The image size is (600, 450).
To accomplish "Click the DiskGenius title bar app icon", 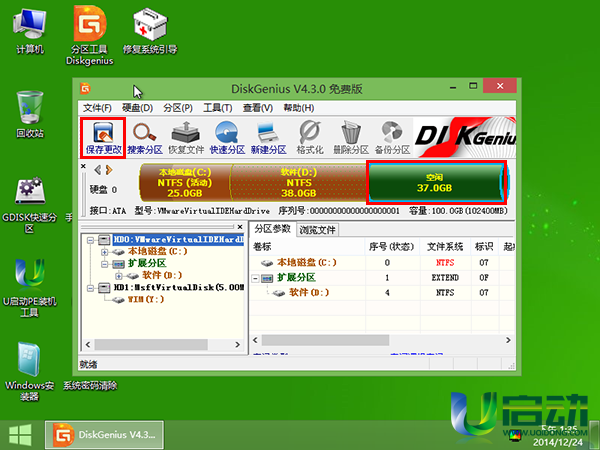I will tap(85, 88).
